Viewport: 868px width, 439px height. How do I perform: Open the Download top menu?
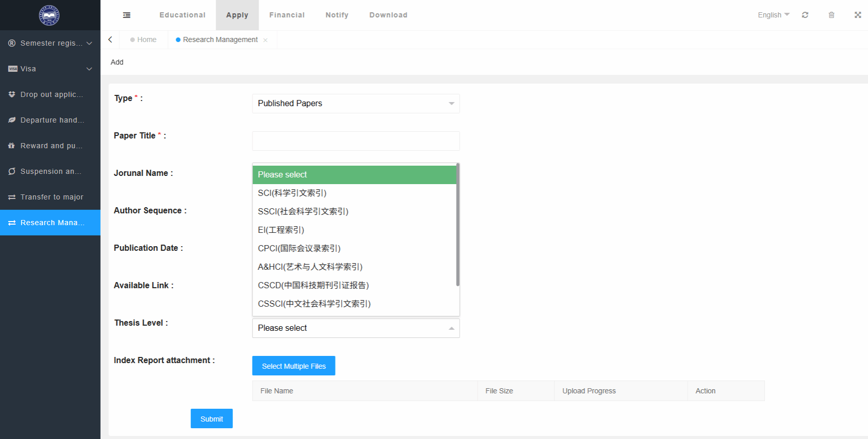coord(388,15)
